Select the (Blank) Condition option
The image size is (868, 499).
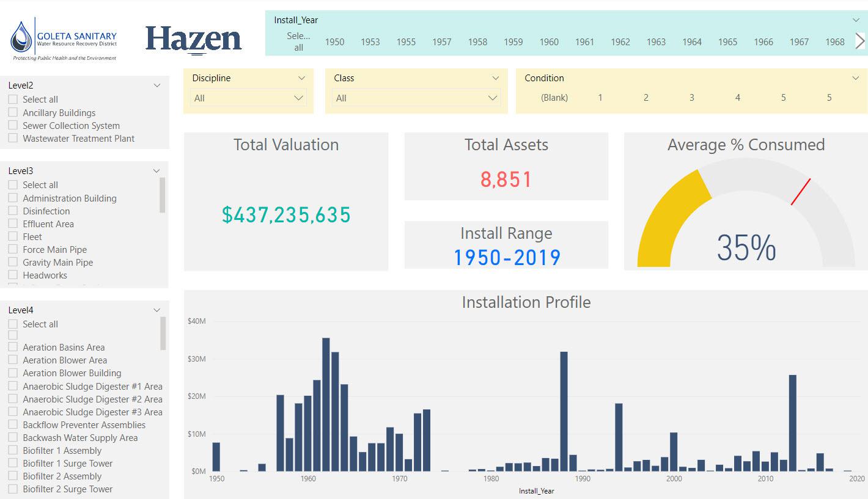(x=554, y=98)
